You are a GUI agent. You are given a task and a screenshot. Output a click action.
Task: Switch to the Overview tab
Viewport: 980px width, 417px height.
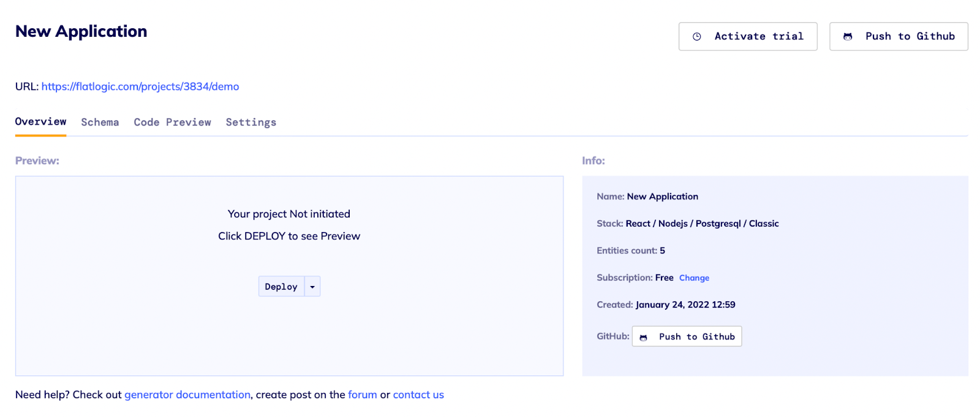click(40, 122)
